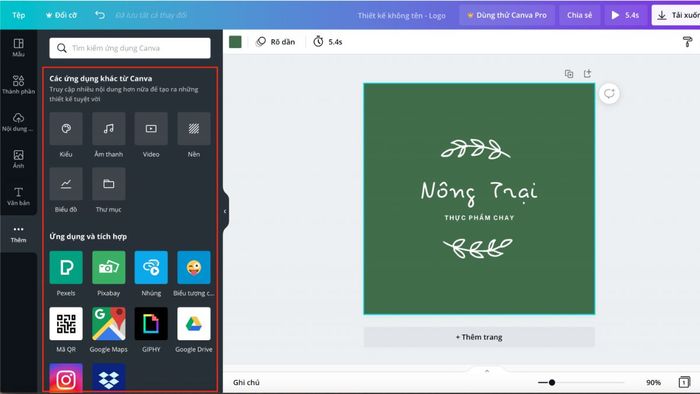700x394 pixels.
Task: Open the Dropbox integration
Action: coord(108,378)
